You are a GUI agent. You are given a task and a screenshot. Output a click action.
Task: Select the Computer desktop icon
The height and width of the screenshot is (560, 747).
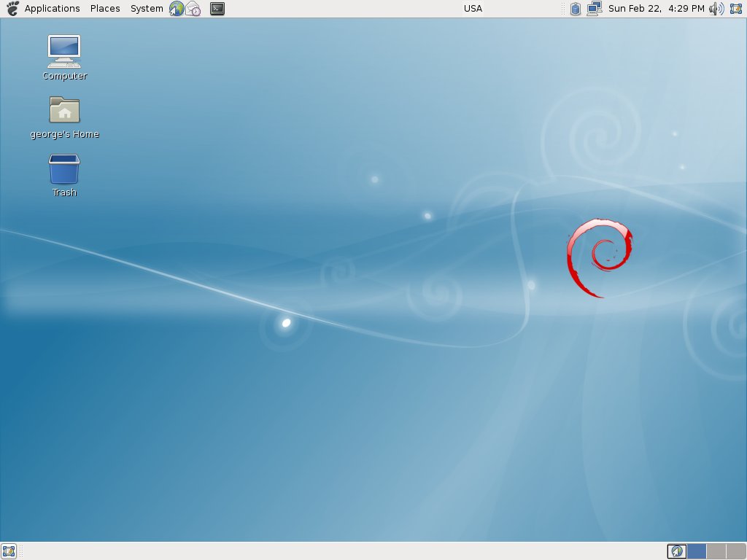64,58
